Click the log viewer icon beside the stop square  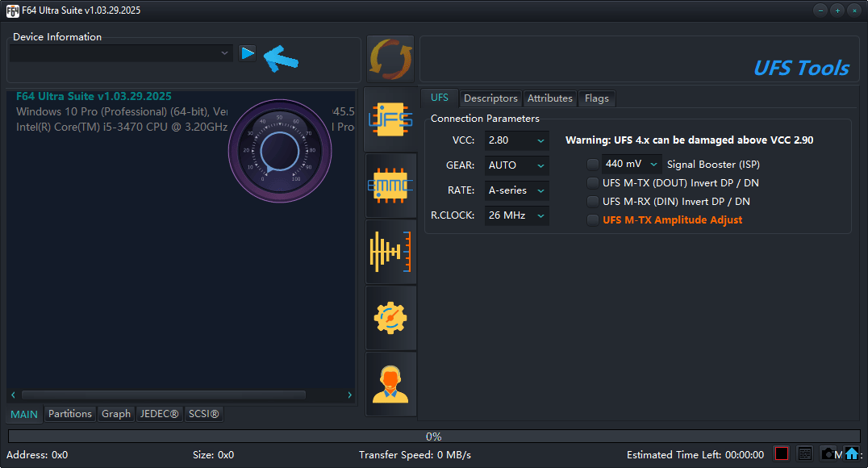pyautogui.click(x=804, y=453)
